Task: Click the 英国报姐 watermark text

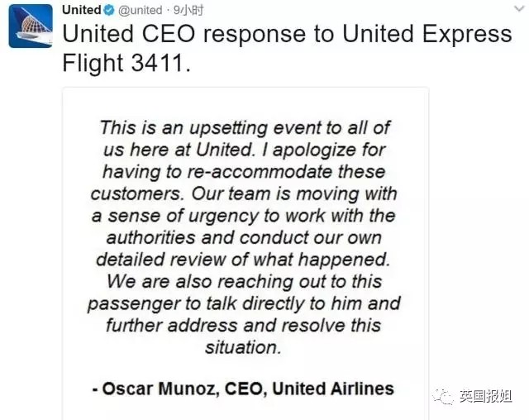Action: [486, 396]
